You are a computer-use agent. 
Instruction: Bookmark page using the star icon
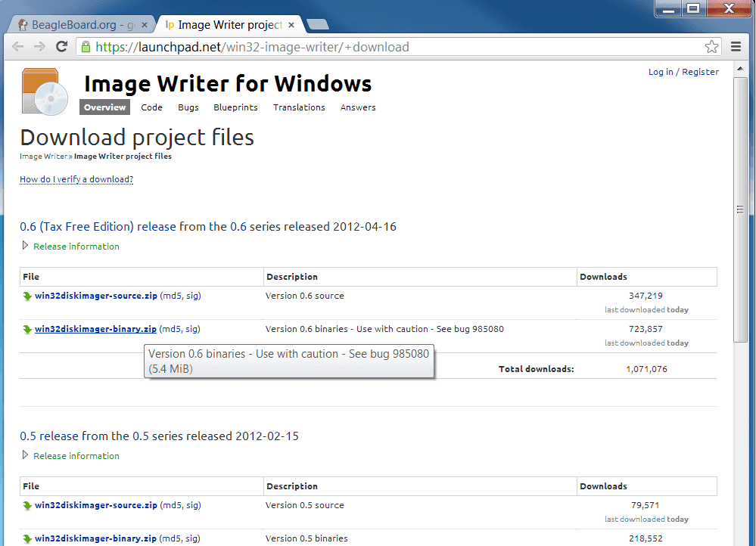pos(711,47)
